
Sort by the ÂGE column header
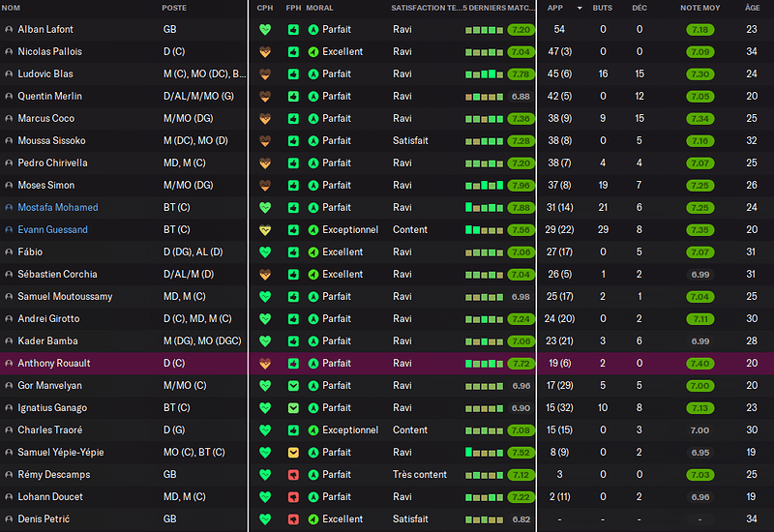(x=752, y=8)
